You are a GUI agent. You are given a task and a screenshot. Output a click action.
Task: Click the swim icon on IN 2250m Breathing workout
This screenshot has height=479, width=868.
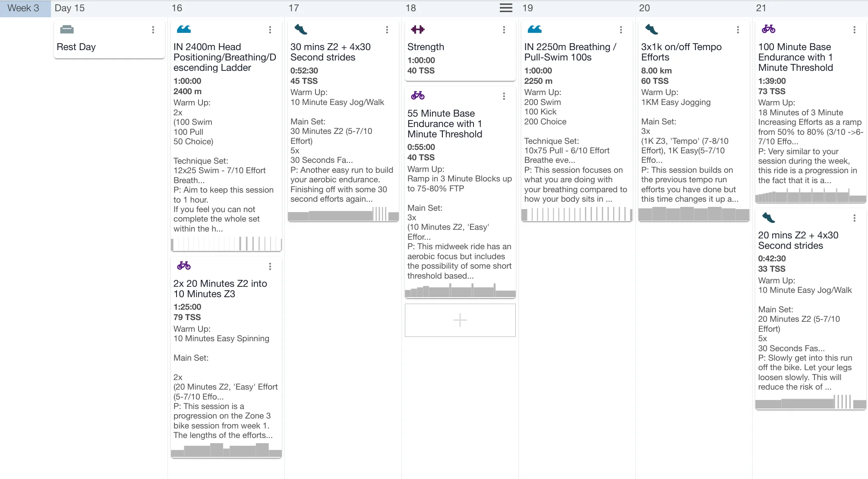535,29
